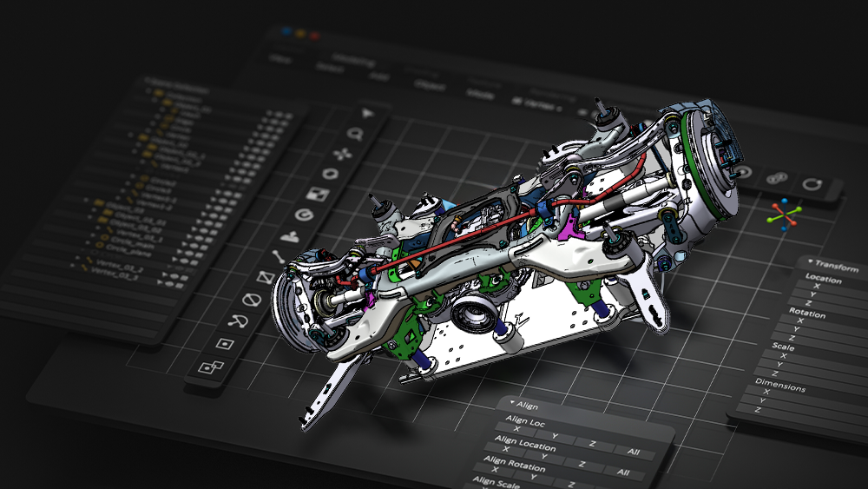Select the checkerboard tool icon
This screenshot has height=489, width=868.
coord(318,195)
